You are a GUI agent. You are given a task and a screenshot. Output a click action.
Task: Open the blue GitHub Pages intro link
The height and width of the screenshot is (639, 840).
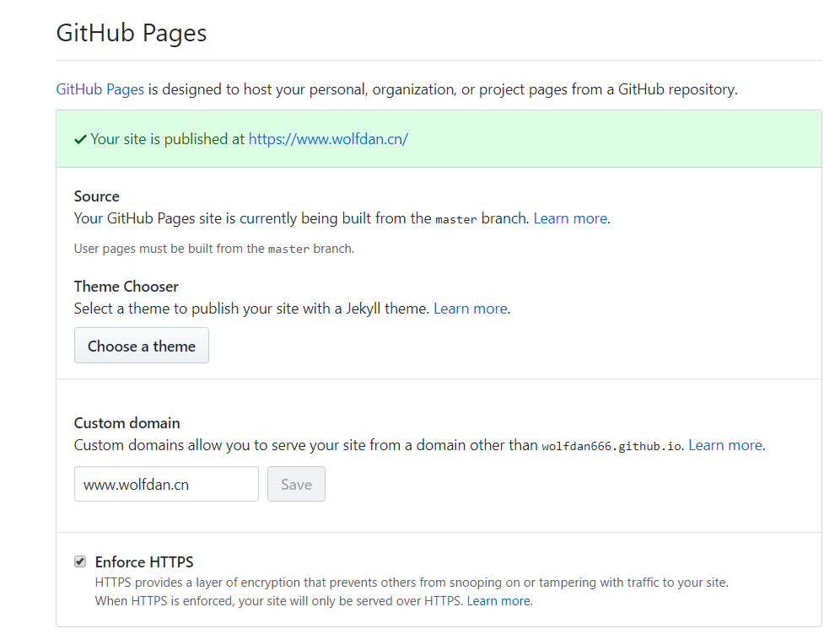coord(100,89)
